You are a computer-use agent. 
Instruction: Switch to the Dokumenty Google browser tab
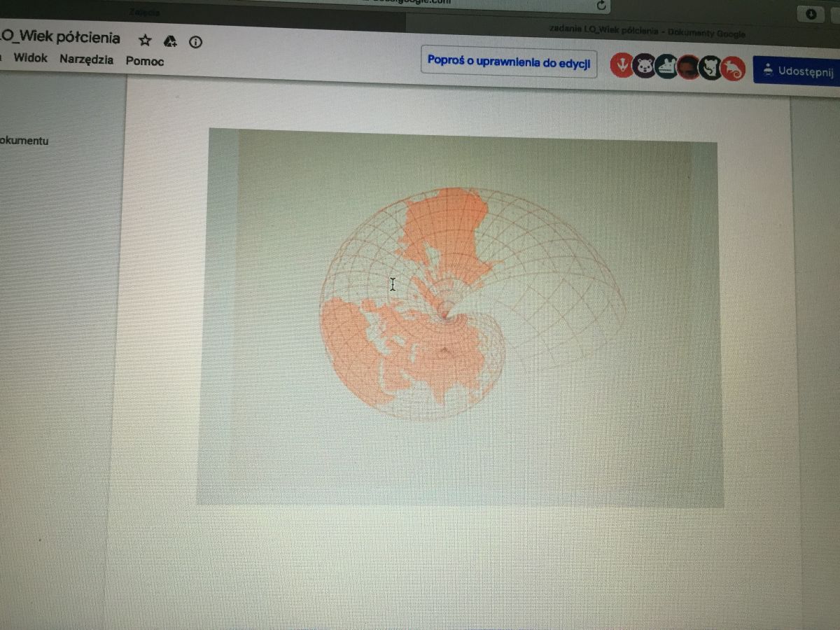point(644,32)
